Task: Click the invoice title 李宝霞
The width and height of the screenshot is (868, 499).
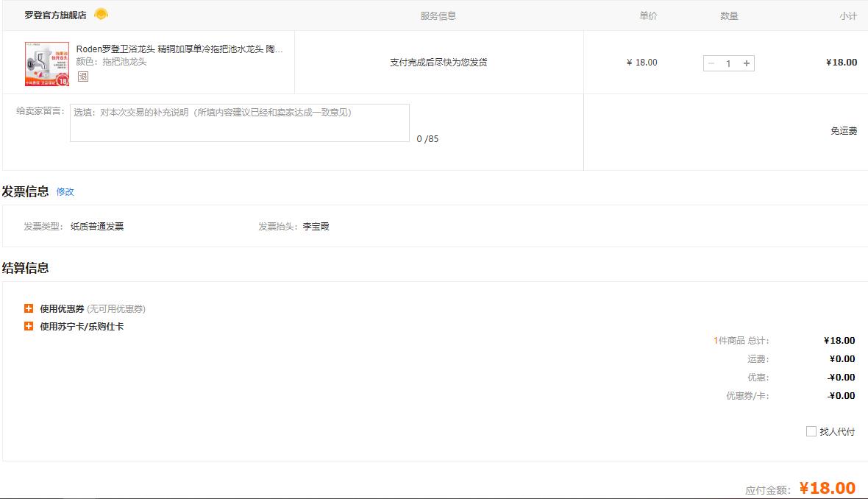Action: point(316,226)
